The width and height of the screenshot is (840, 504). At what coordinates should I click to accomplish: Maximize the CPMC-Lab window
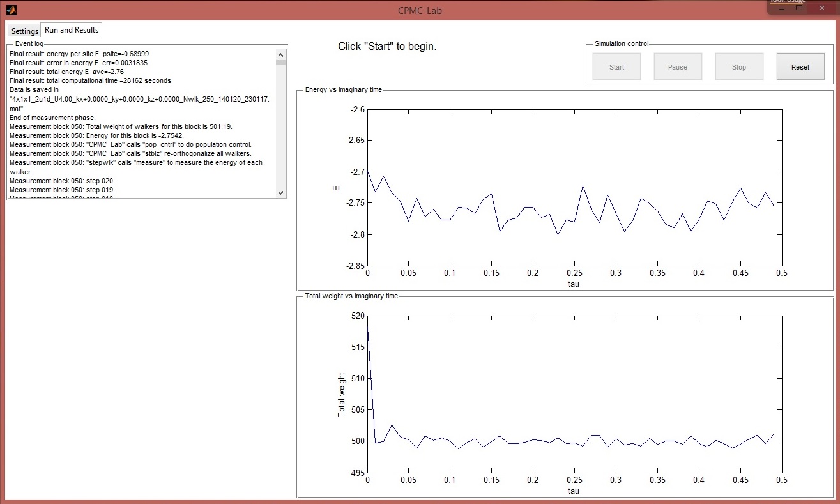coord(798,8)
